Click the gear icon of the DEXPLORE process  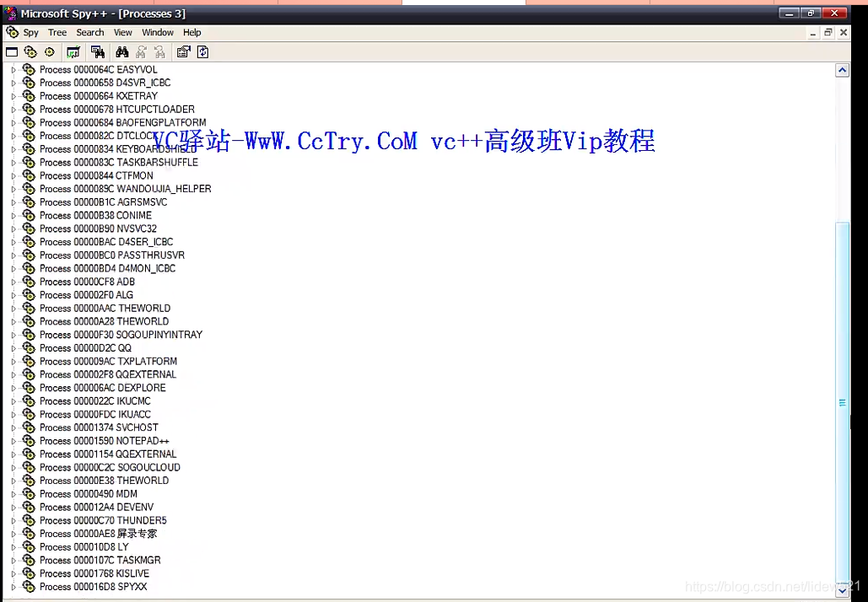[29, 388]
